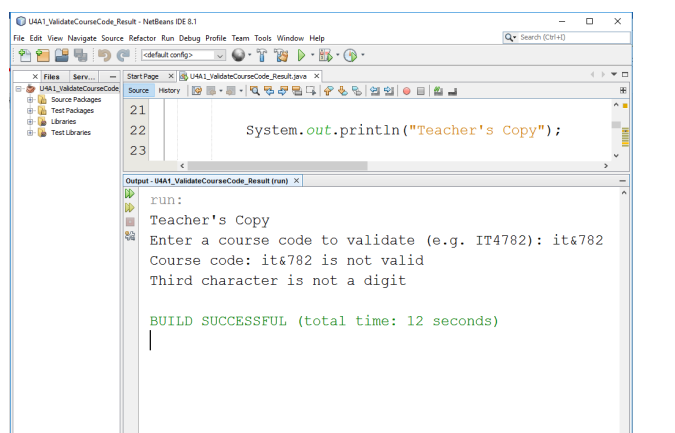The width and height of the screenshot is (675, 433).
Task: Run the project with green play icon
Action: tap(301, 55)
